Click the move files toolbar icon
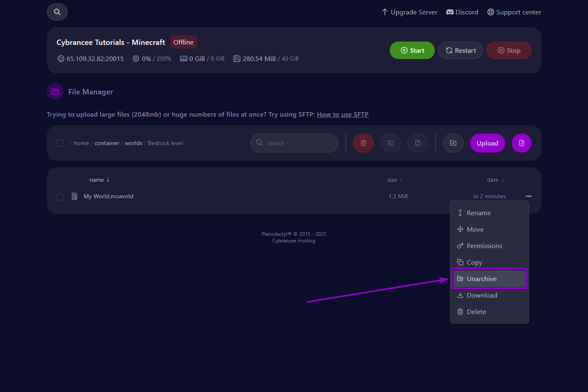This screenshot has height=392, width=588. tap(390, 143)
